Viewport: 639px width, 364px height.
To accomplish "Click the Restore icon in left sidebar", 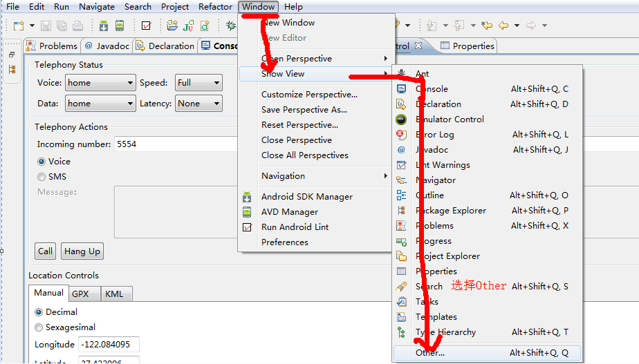I will pos(12,55).
